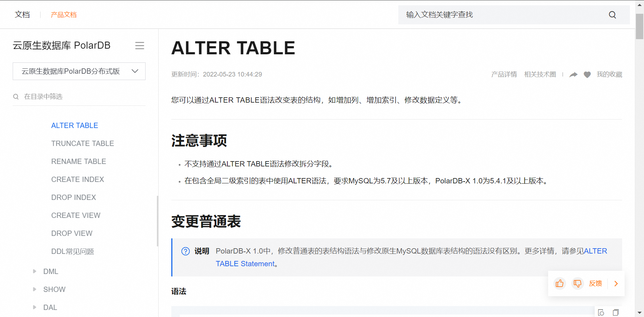Expand the DAL tree section
The height and width of the screenshot is (317, 644).
click(35, 307)
